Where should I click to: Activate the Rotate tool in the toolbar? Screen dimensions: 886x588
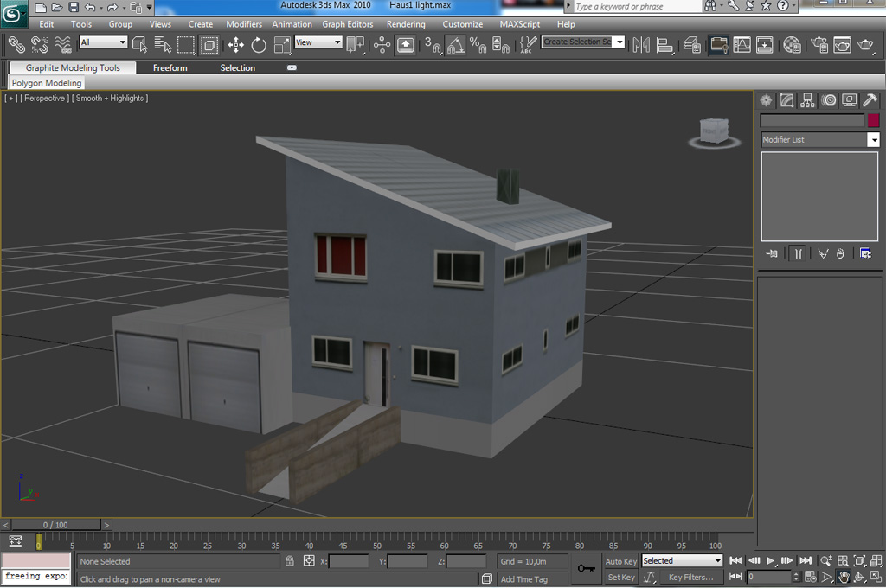259,44
